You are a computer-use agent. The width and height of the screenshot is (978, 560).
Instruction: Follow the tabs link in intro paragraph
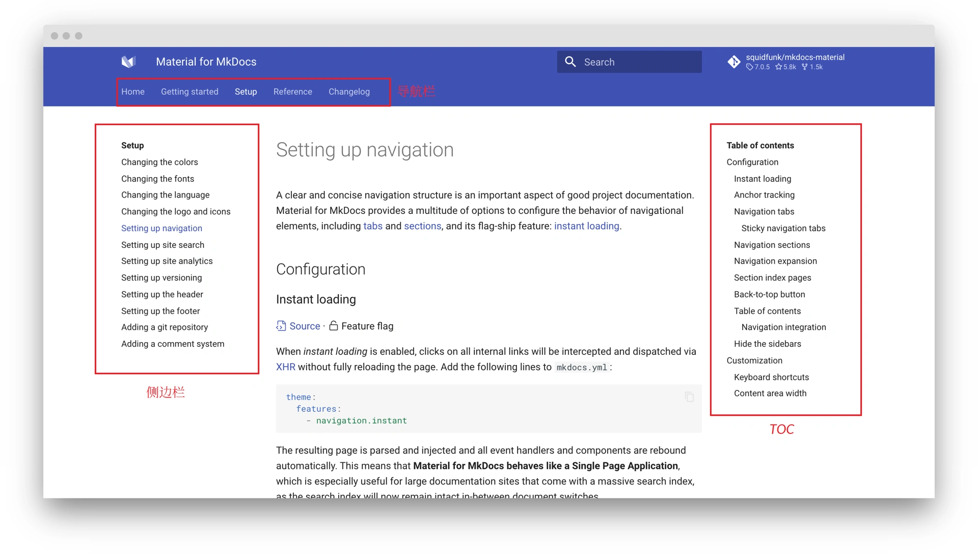(372, 226)
